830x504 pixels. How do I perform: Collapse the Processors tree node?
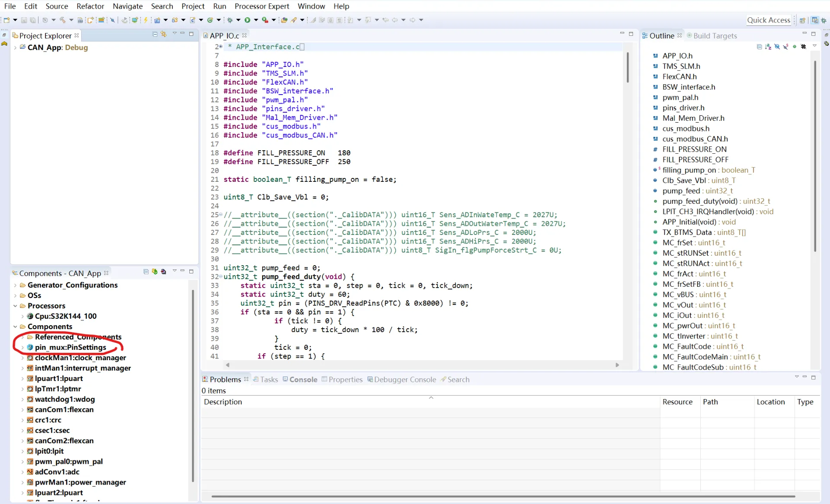pos(15,306)
